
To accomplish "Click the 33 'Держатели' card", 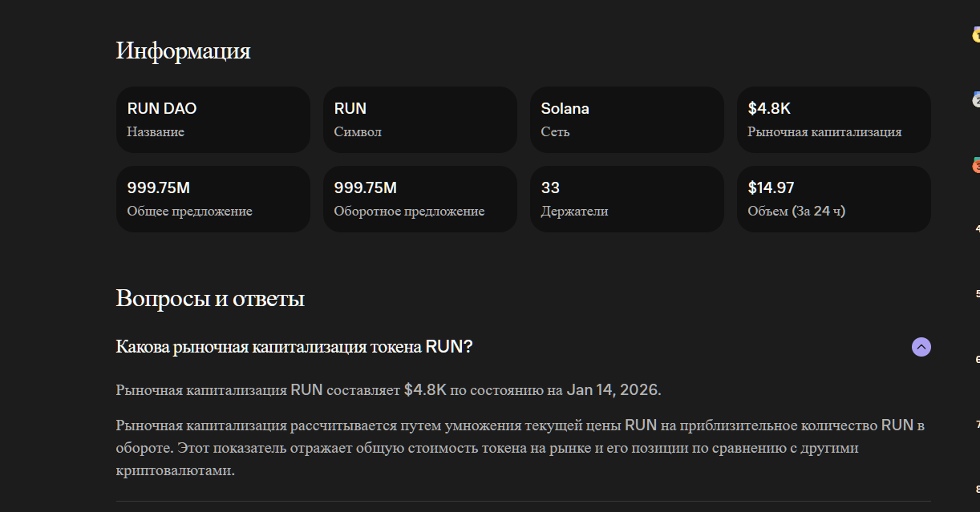I will [x=626, y=199].
